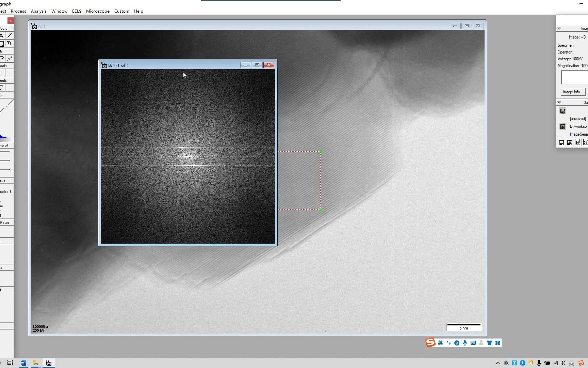
Task: Click the Image Info button
Action: pos(573,92)
